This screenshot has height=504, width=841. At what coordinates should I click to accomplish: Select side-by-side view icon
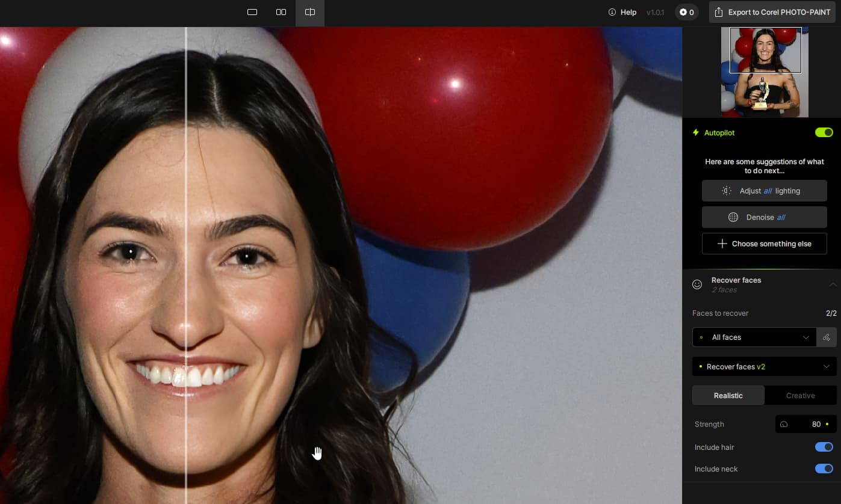(281, 12)
